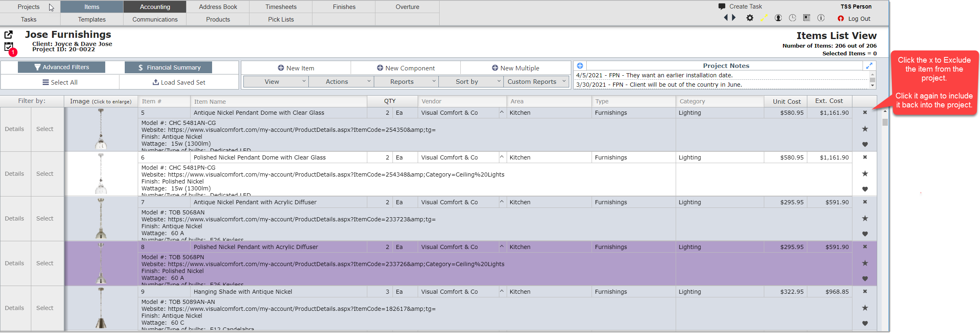
Task: Go forward with the right arrow icon
Action: (734, 18)
